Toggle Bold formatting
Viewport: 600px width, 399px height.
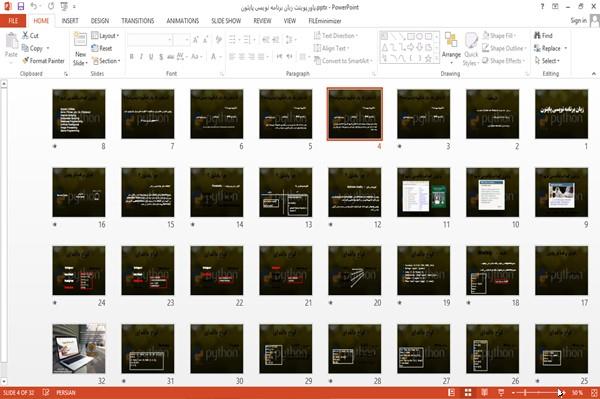tap(132, 57)
